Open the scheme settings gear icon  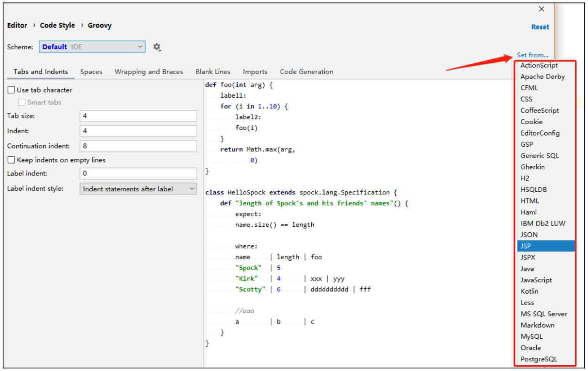[x=157, y=47]
